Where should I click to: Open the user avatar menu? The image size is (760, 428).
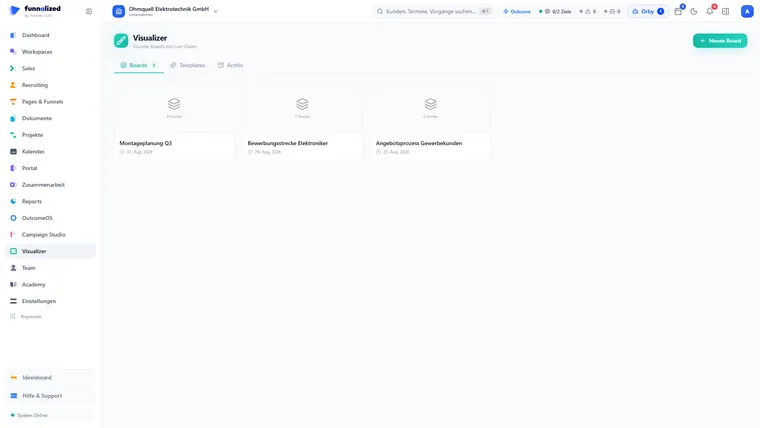coord(747,11)
